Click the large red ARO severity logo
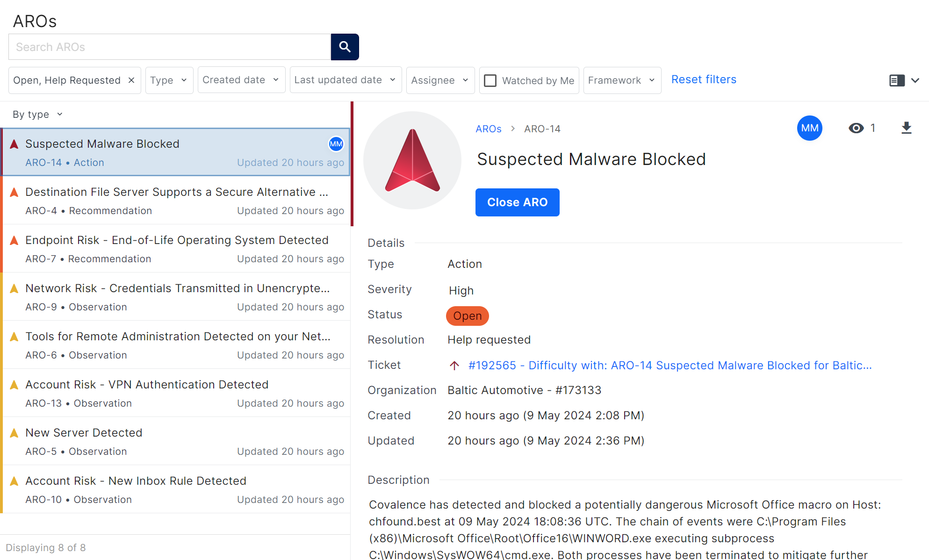 click(412, 160)
